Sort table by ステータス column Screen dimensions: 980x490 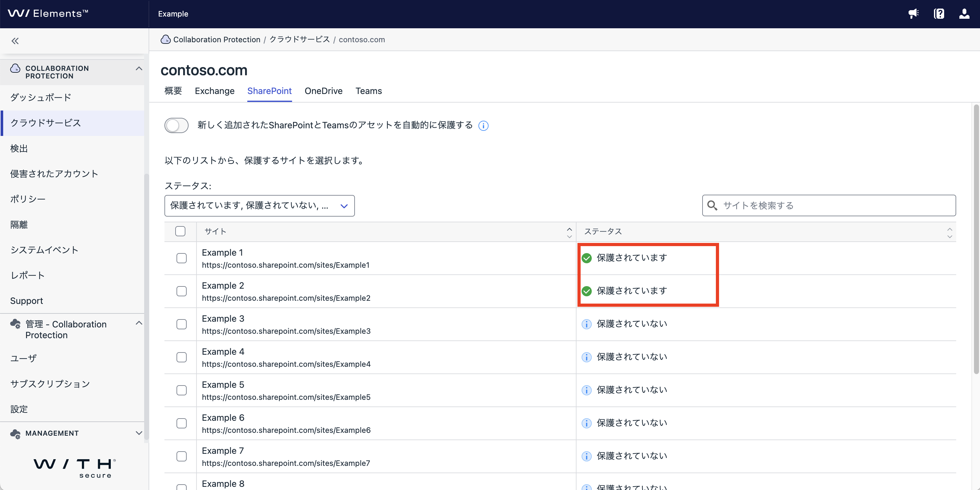950,232
